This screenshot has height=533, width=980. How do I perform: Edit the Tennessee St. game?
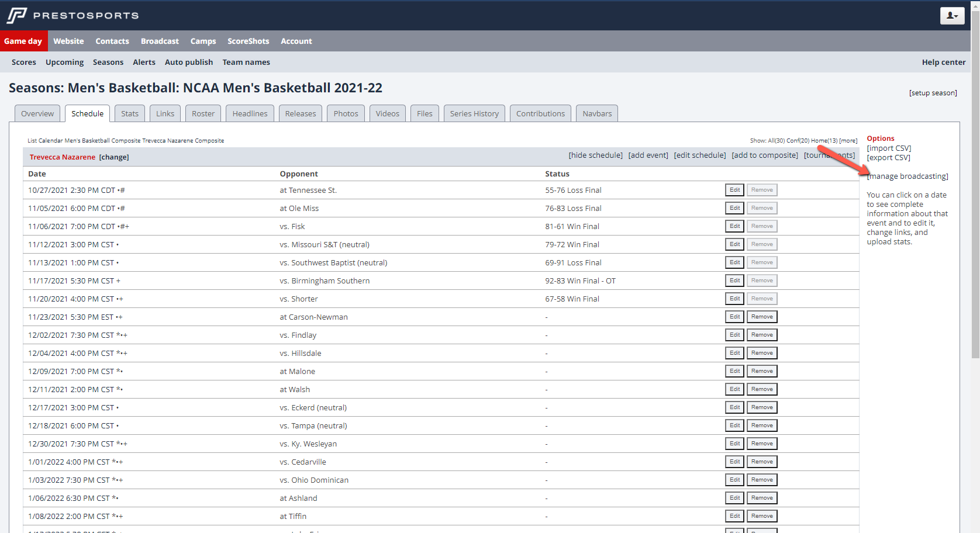pyautogui.click(x=734, y=190)
